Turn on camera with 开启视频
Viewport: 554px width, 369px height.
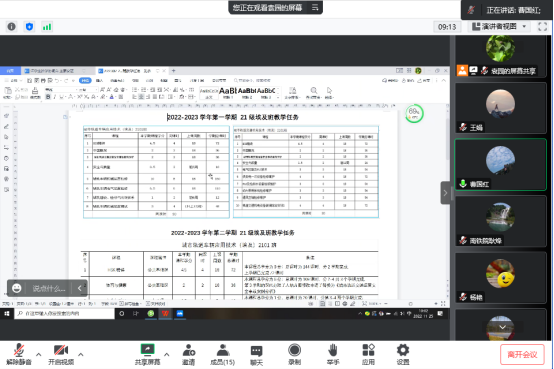pyautogui.click(x=61, y=355)
